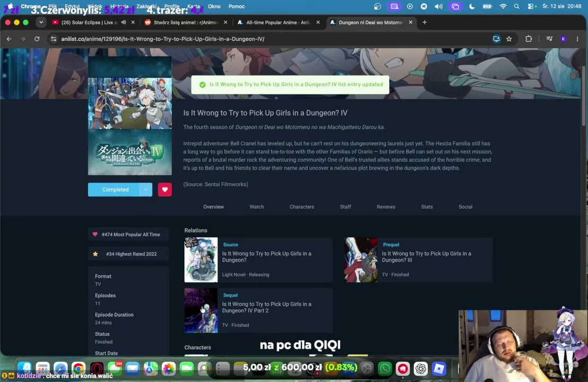Mute the Solar Eclipse tab audio icon
Image resolution: width=588 pixels, height=382 pixels.
tap(124, 22)
